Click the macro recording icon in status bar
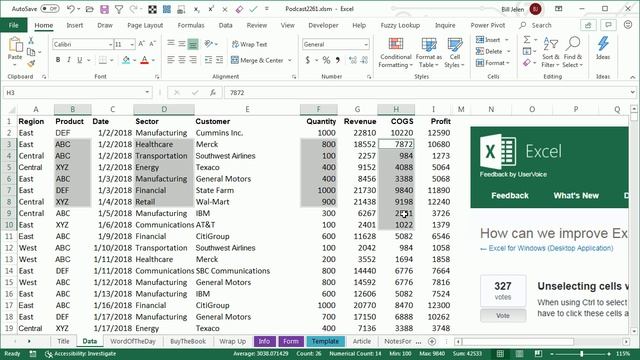The image size is (640, 360). 33,353
